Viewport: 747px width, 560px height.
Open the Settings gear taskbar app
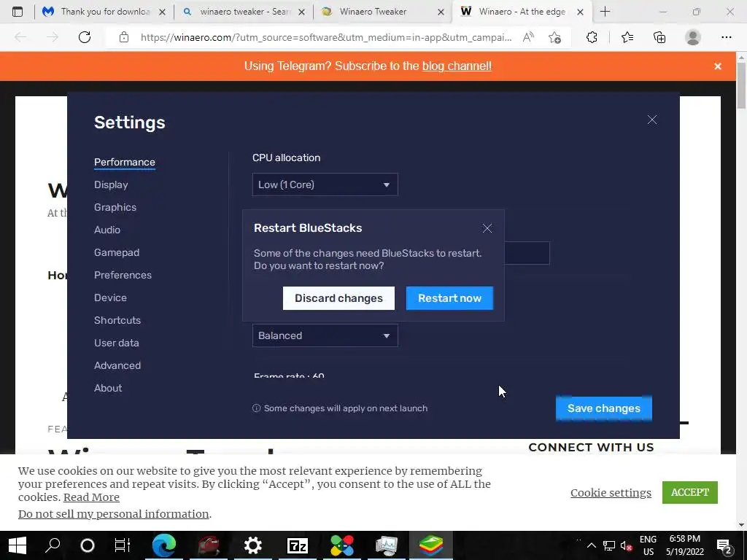tap(253, 545)
